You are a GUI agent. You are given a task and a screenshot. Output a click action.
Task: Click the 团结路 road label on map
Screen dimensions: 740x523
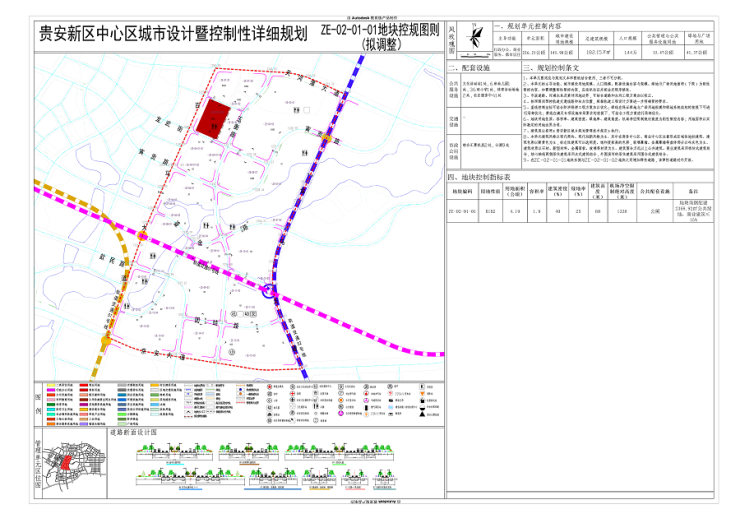(x=218, y=323)
